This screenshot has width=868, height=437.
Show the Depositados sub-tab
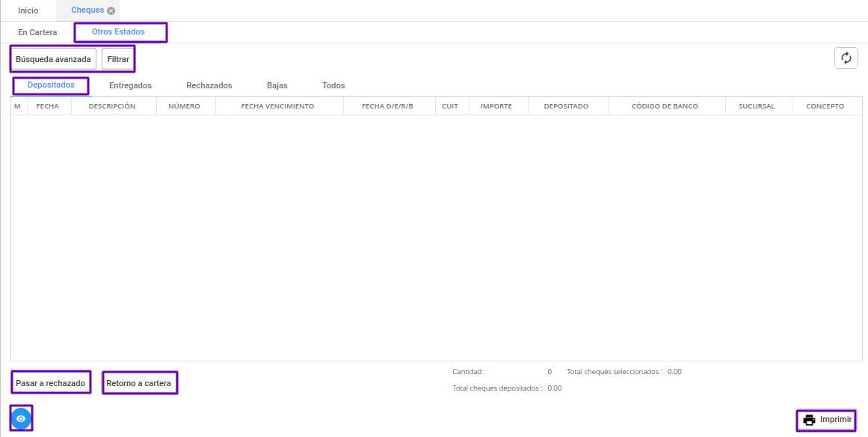(x=51, y=85)
